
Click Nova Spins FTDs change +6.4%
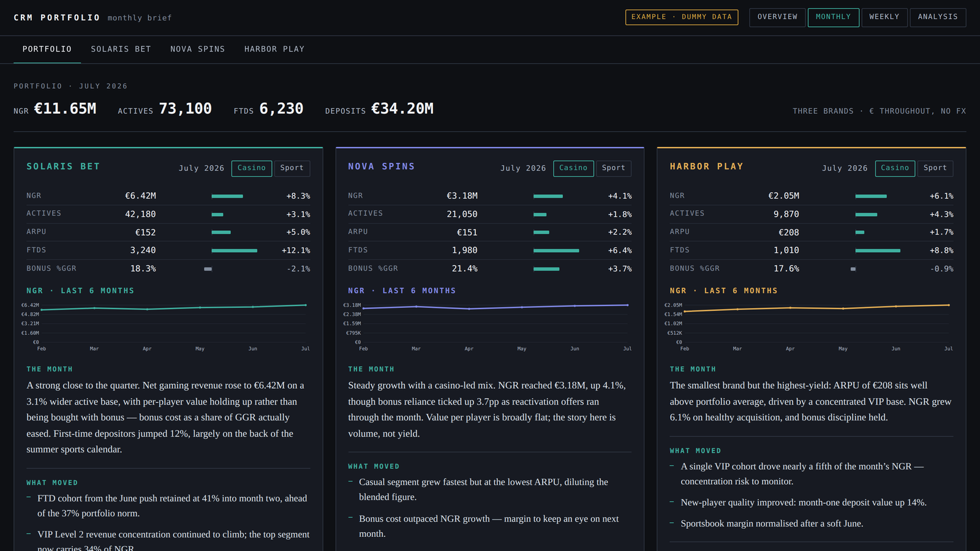tap(620, 250)
